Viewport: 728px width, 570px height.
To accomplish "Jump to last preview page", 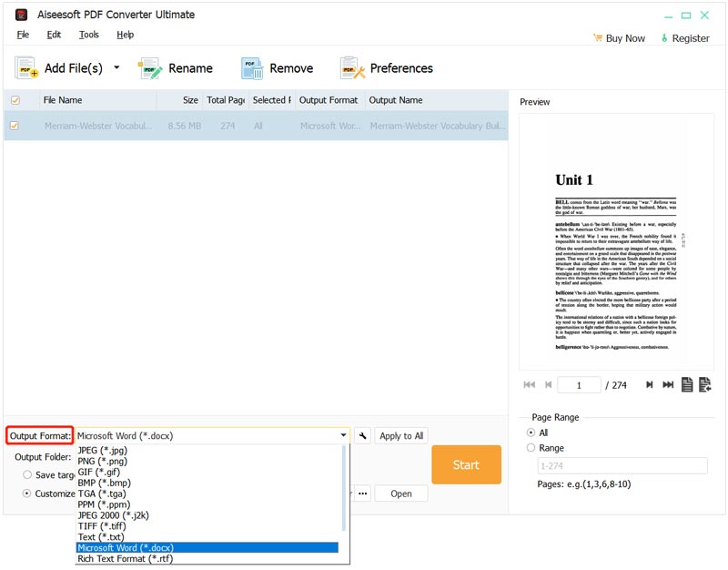I will tap(668, 385).
